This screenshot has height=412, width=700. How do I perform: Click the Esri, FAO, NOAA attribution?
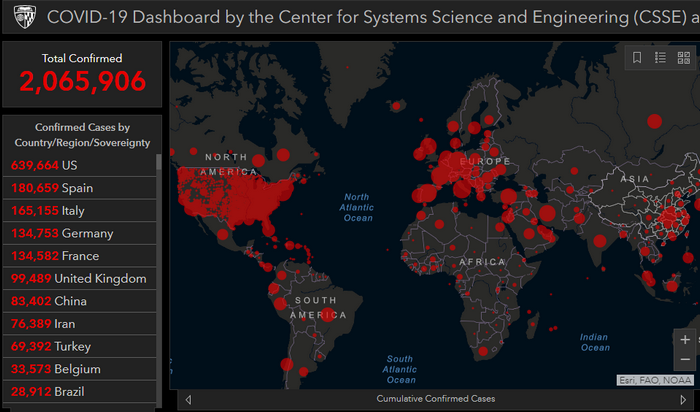click(x=654, y=380)
